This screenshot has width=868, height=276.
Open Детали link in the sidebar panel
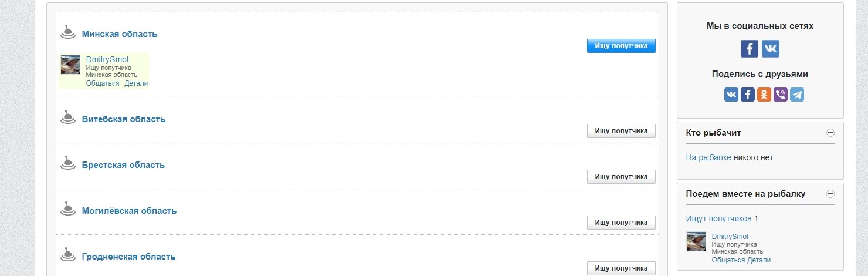click(x=759, y=260)
